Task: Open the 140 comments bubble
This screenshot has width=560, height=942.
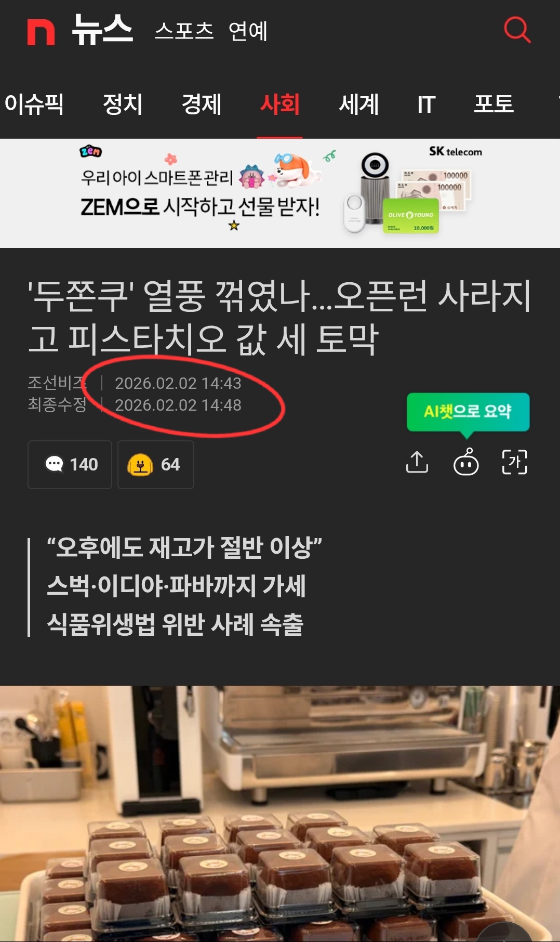Action: (x=70, y=464)
